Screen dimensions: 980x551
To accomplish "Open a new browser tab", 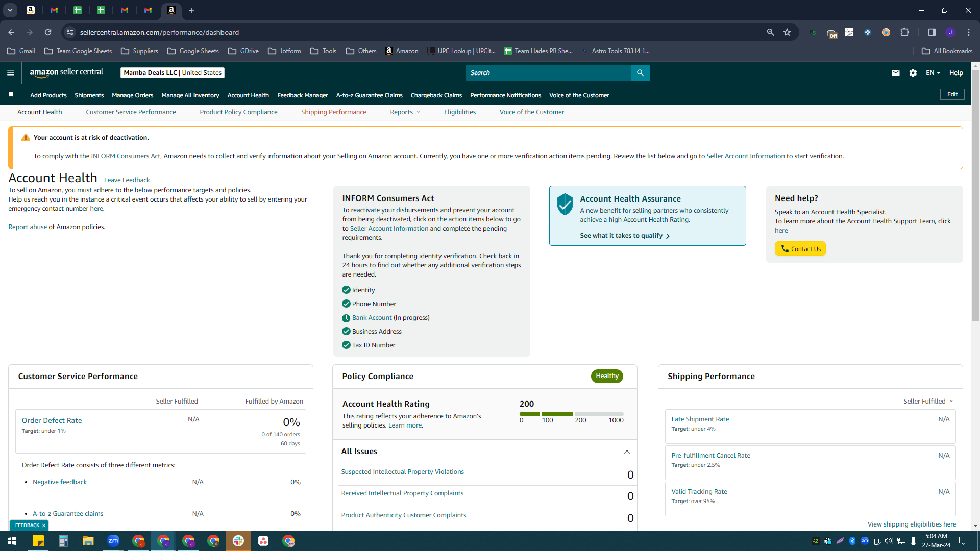I will pyautogui.click(x=192, y=10).
